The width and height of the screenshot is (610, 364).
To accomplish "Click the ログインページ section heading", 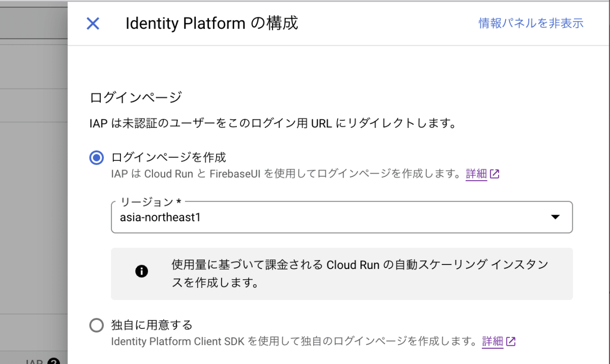I will click(x=136, y=97).
